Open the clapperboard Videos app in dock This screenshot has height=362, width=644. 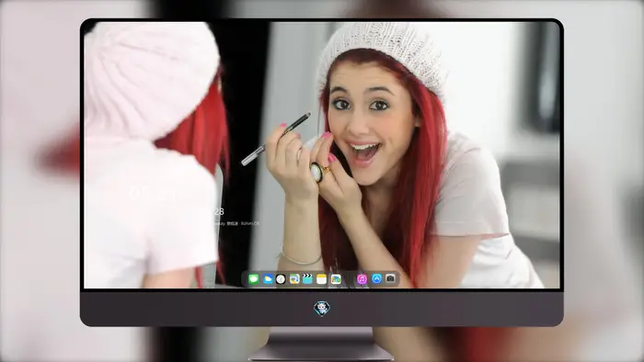(307, 279)
